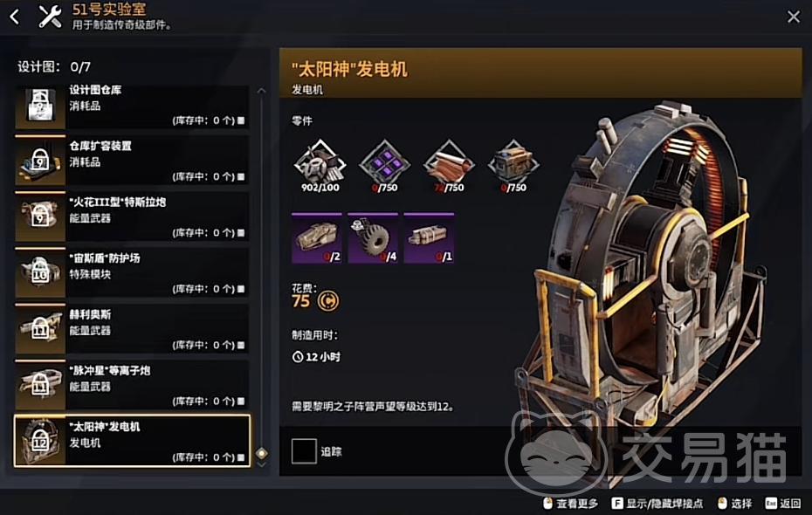Viewport: 812px width, 515px height.
Task: Click the list scroll-up chevron
Action: (262, 91)
